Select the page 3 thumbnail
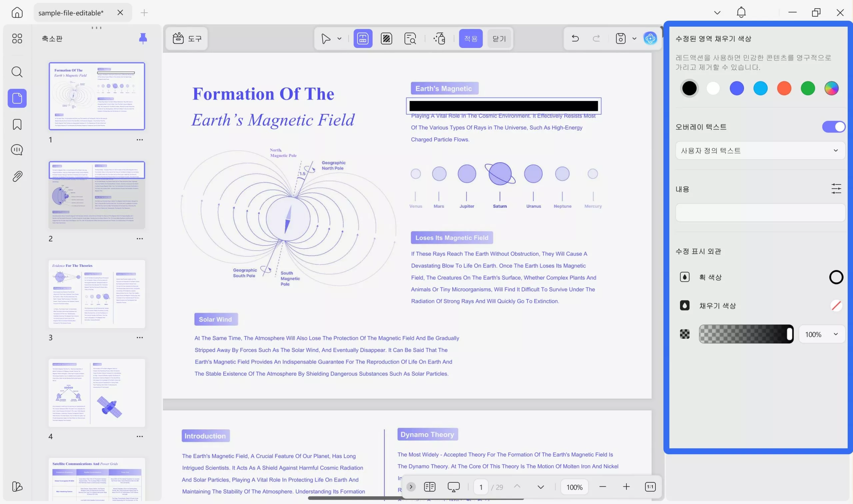Screen dimensions: 853x504 click(x=97, y=294)
